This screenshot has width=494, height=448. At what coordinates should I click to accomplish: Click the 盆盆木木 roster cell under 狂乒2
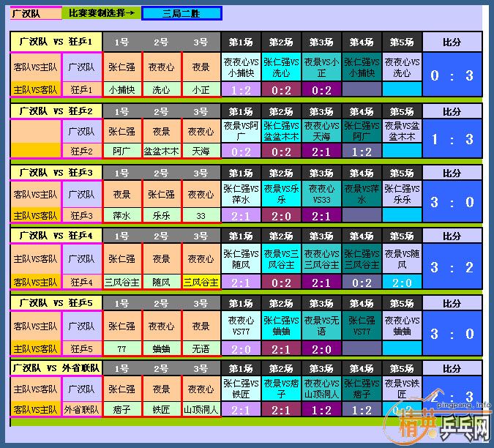pos(161,152)
